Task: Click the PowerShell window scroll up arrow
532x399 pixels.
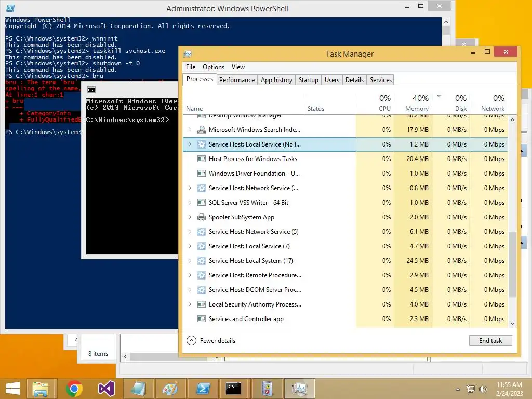Action: tap(446, 22)
